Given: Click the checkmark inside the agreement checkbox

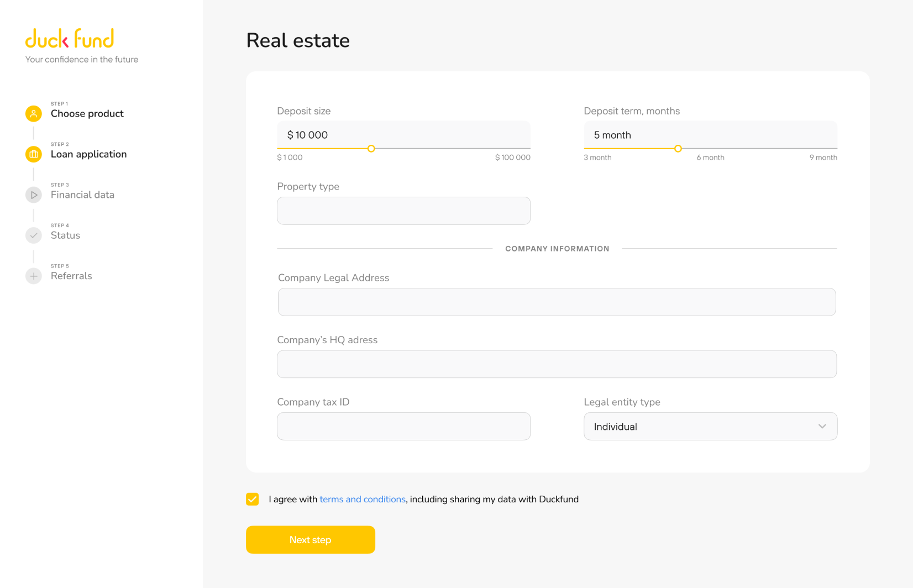Looking at the screenshot, I should [252, 499].
